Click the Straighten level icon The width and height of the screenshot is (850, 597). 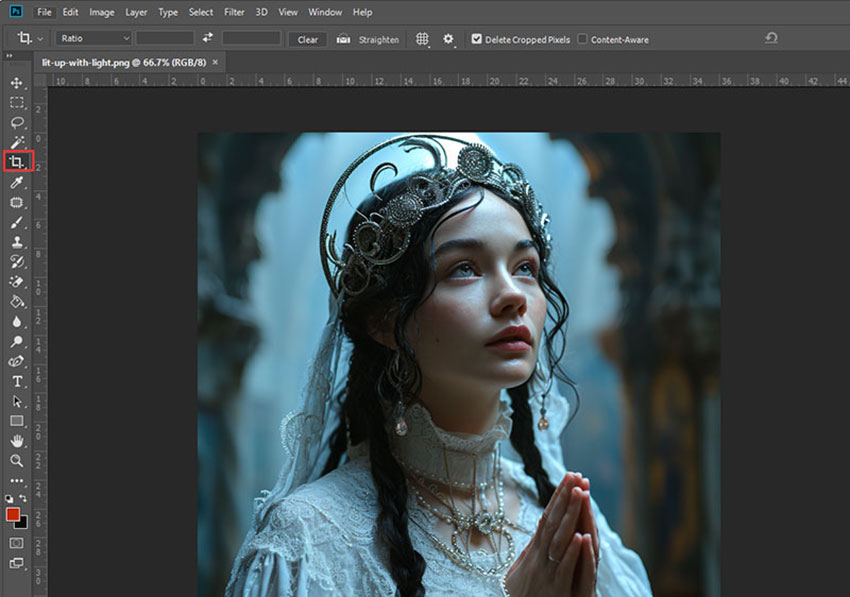pos(343,39)
